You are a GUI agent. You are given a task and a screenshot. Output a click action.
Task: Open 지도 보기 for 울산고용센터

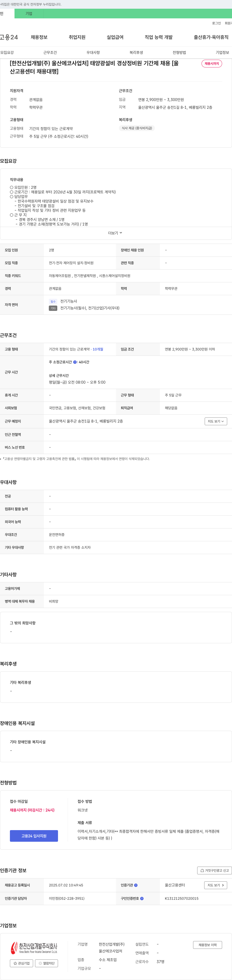[x=216, y=885]
